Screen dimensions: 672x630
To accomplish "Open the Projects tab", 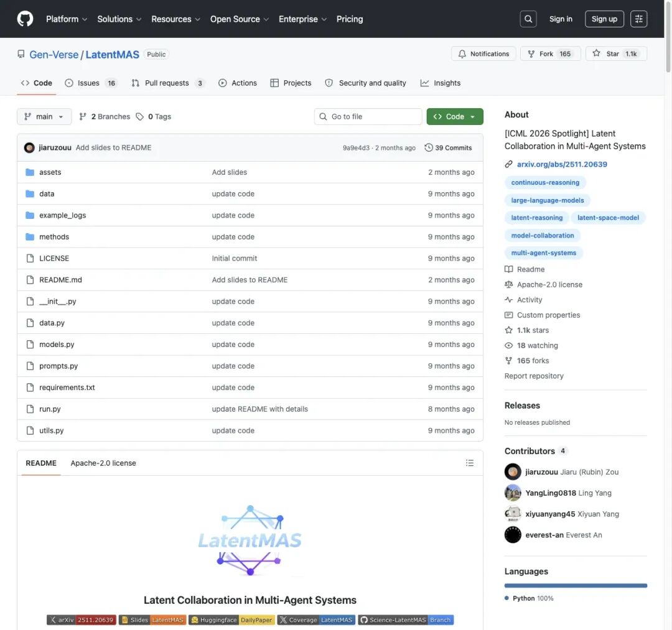I will (x=291, y=83).
